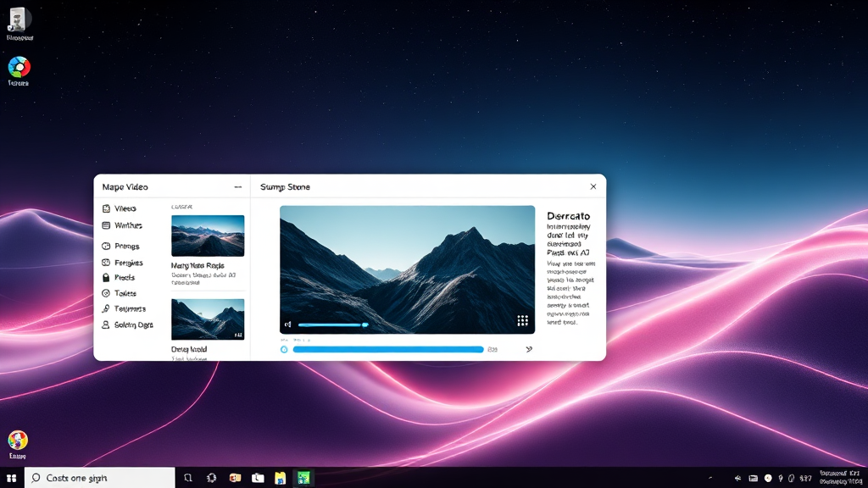Click the Fengies icon in the sidebar
The width and height of the screenshot is (868, 488).
tap(106, 263)
